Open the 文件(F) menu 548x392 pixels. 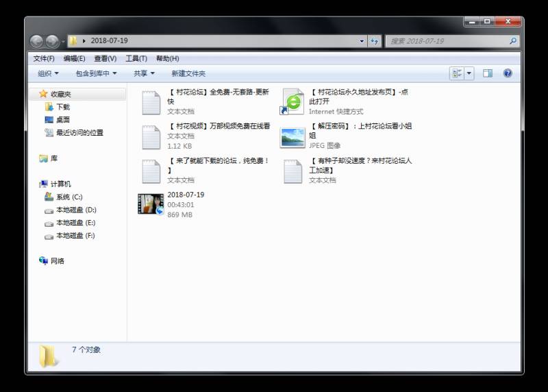pos(44,58)
